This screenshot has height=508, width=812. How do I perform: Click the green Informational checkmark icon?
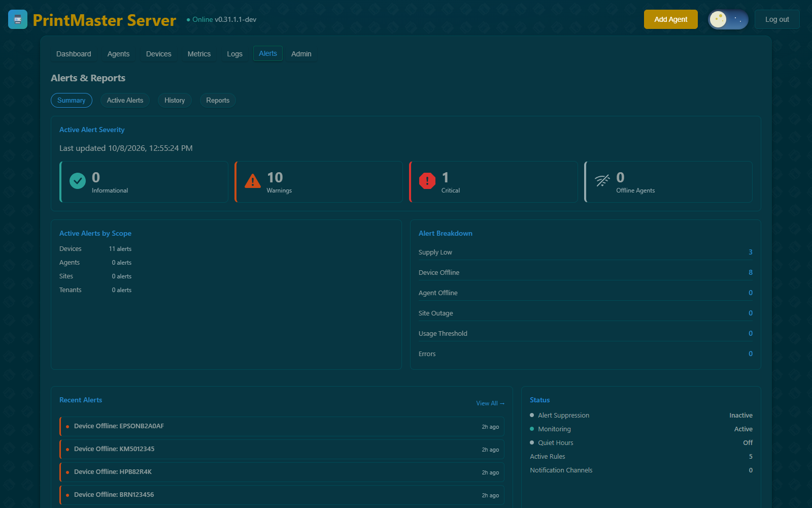pyautogui.click(x=78, y=180)
